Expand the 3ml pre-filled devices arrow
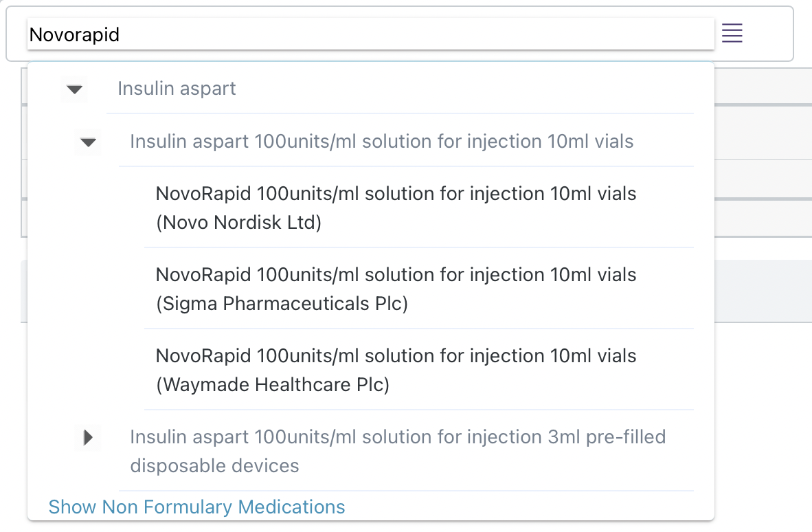 tap(88, 437)
